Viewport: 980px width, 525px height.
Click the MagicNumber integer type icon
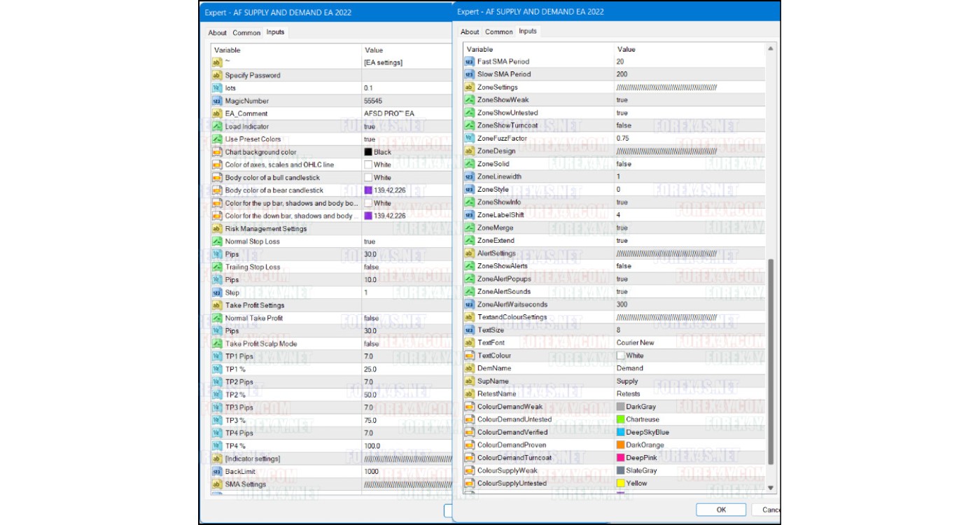coord(217,101)
